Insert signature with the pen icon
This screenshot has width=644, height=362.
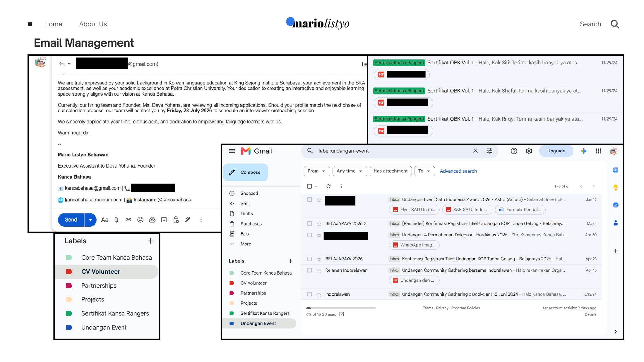click(x=188, y=220)
